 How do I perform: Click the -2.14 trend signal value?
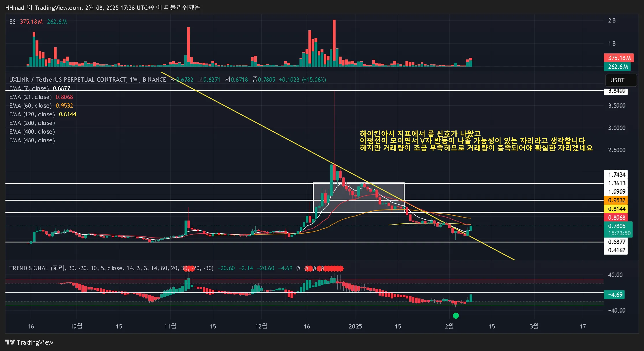246,268
